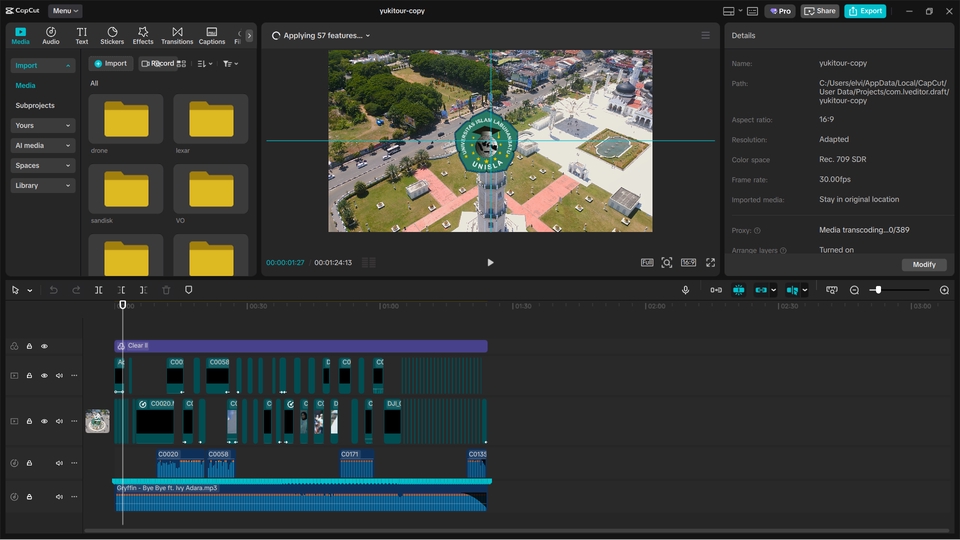This screenshot has width=960, height=540.
Task: Open the media filter dropdown
Action: [231, 64]
